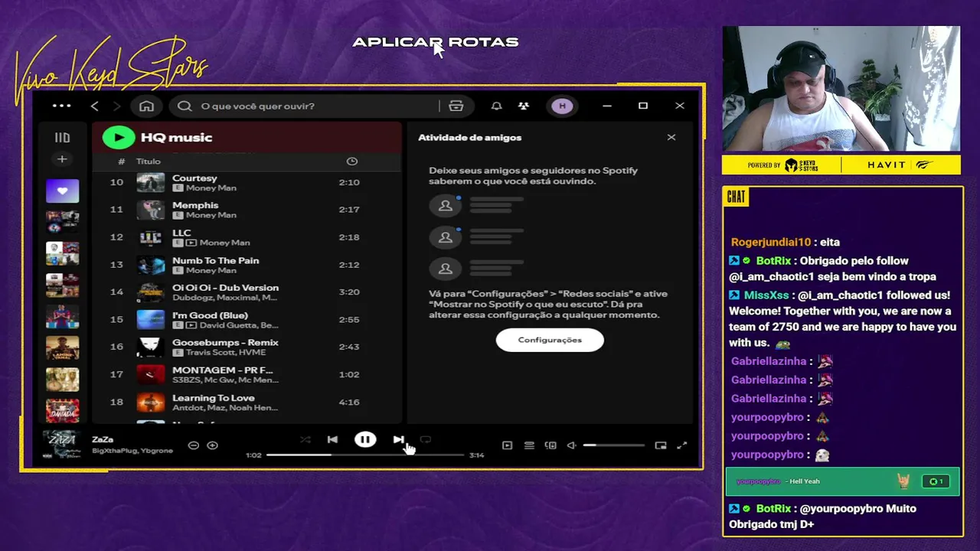Open Money Man artist link under Courtesy

[211, 188]
